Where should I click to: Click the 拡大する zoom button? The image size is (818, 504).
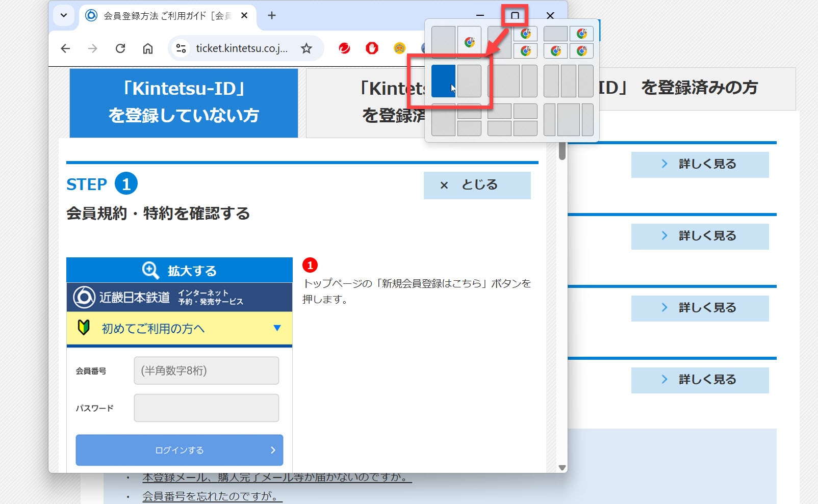[179, 270]
